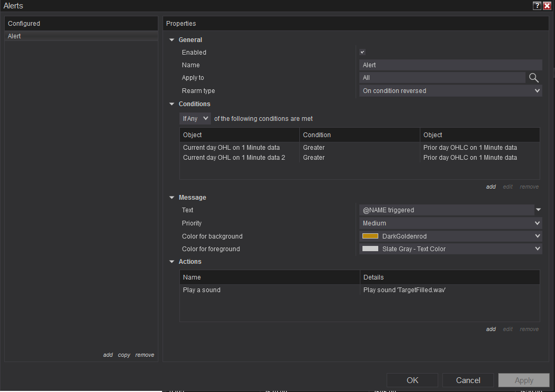
Task: Collapse the Message section
Action: [x=172, y=198]
